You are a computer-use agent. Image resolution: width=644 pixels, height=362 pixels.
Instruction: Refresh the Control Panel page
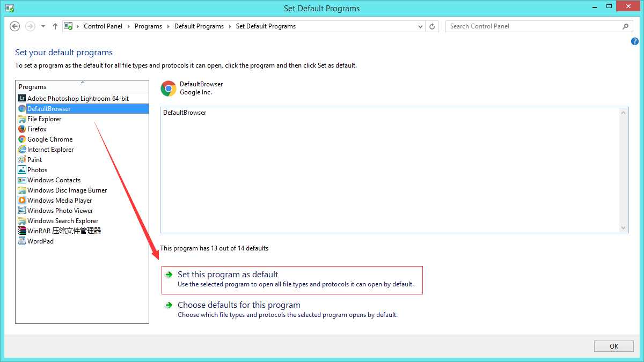tap(433, 26)
